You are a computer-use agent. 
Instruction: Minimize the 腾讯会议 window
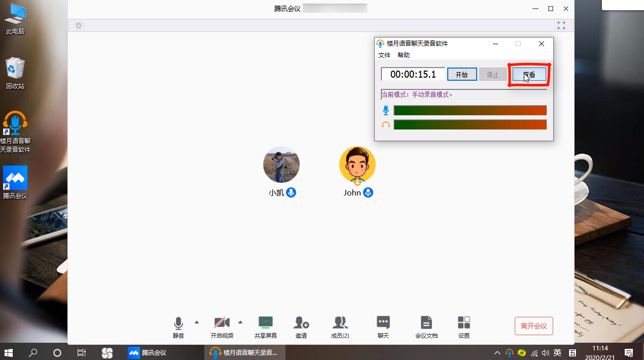click(x=535, y=9)
